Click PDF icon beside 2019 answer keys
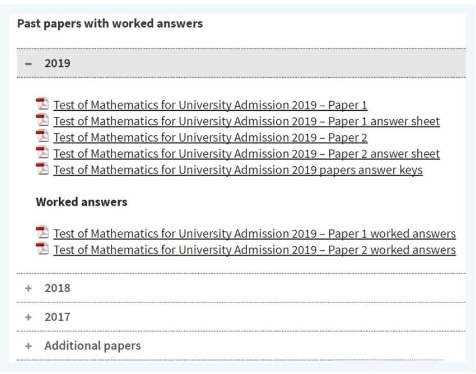476x374 pixels. point(42,169)
